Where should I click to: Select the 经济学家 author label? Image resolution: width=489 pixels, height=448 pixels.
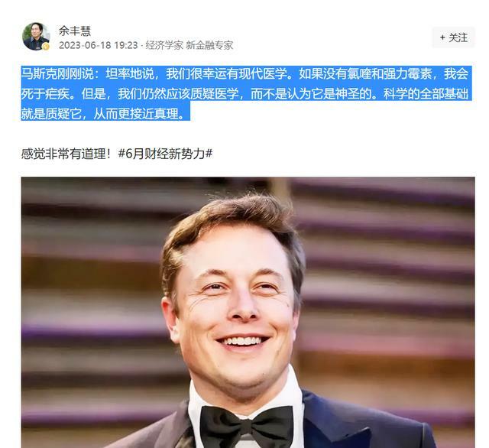[164, 45]
